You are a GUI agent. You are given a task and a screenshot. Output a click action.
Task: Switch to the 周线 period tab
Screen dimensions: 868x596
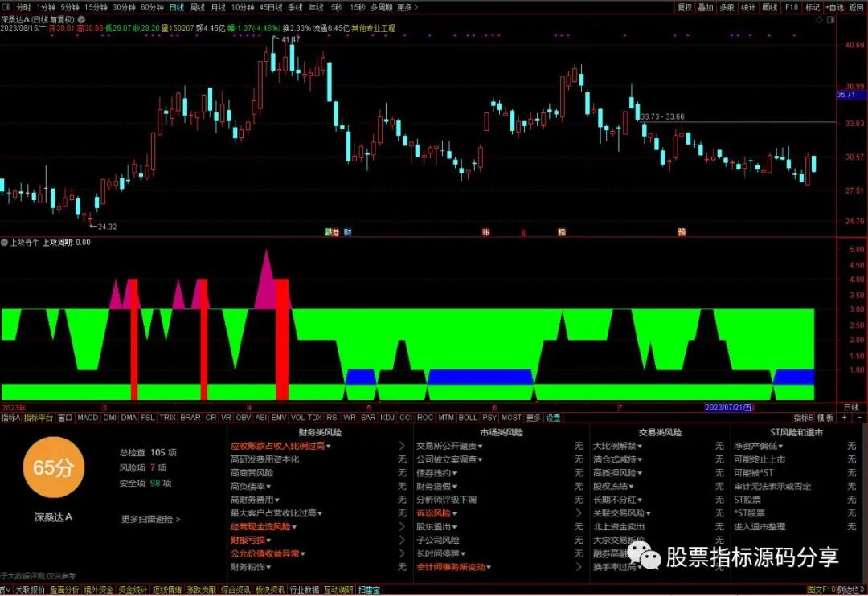pos(198,7)
